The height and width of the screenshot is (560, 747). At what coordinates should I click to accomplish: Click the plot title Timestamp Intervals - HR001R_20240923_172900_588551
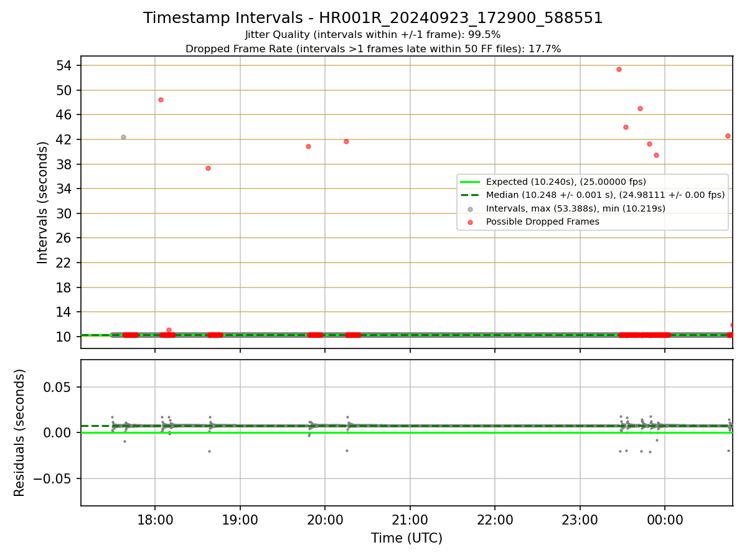(x=373, y=18)
